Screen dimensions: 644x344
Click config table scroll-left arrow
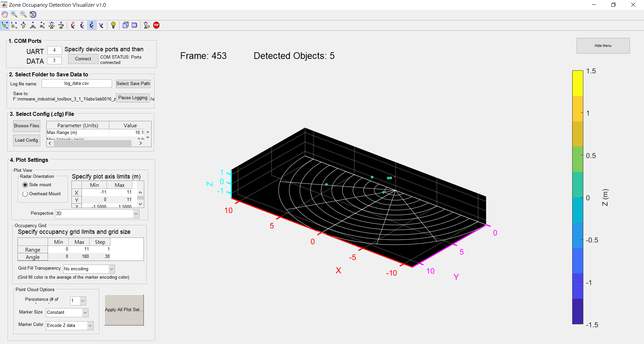point(50,143)
